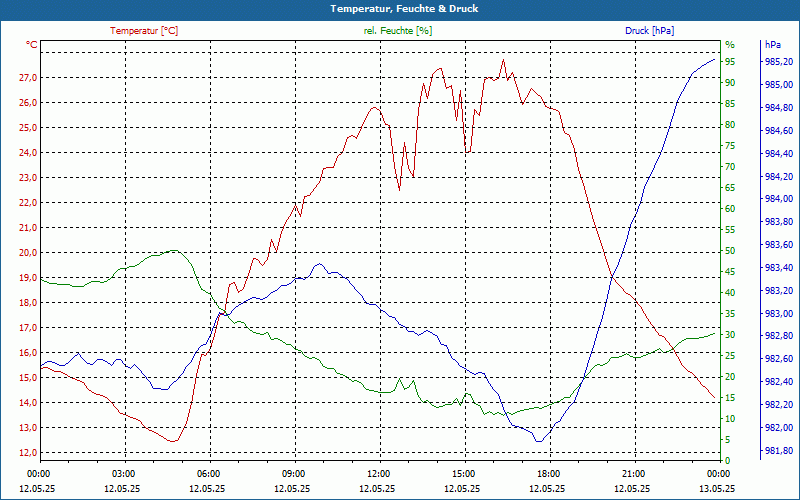This screenshot has width=800, height=500.
Task: Click the green 0 humidity axis value
Action: (728, 461)
